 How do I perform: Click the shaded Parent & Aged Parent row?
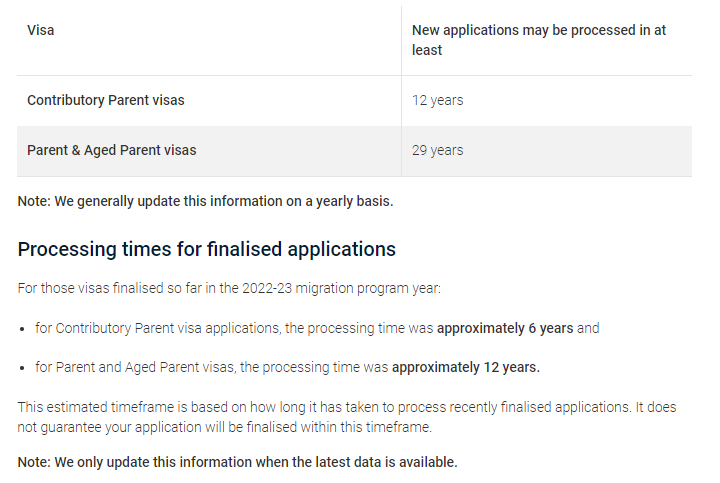click(x=354, y=151)
